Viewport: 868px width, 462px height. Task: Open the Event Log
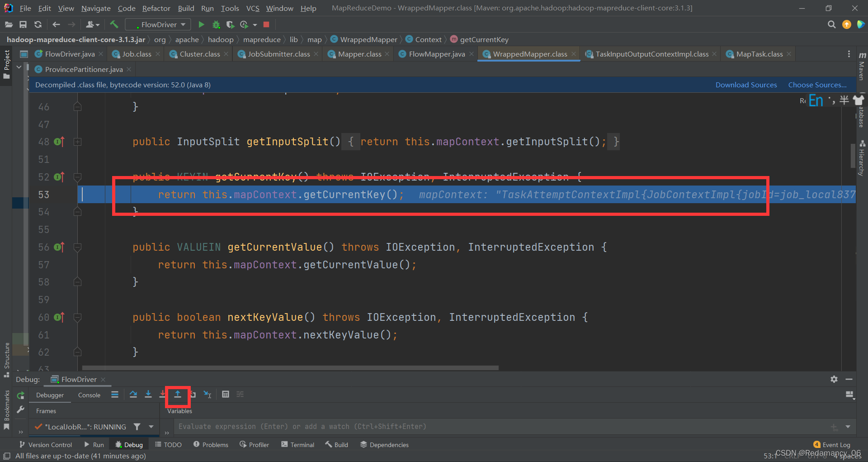click(x=831, y=445)
